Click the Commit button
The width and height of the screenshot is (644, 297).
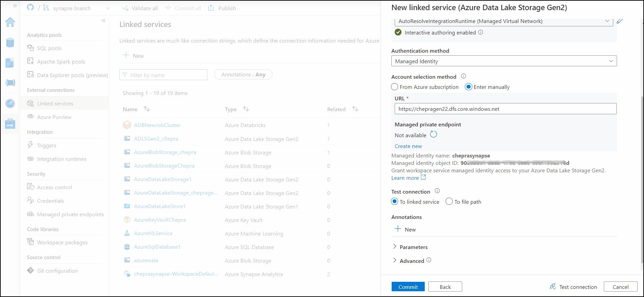[408, 287]
